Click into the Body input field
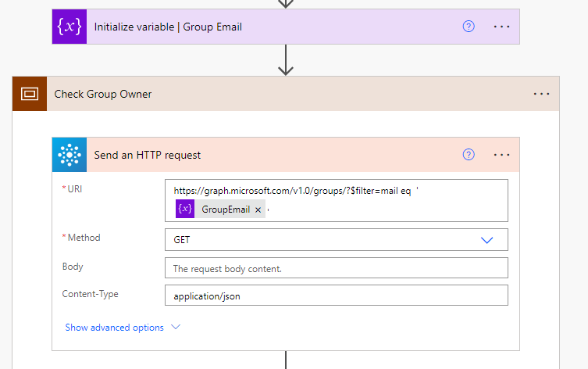The height and width of the screenshot is (369, 588). point(336,268)
